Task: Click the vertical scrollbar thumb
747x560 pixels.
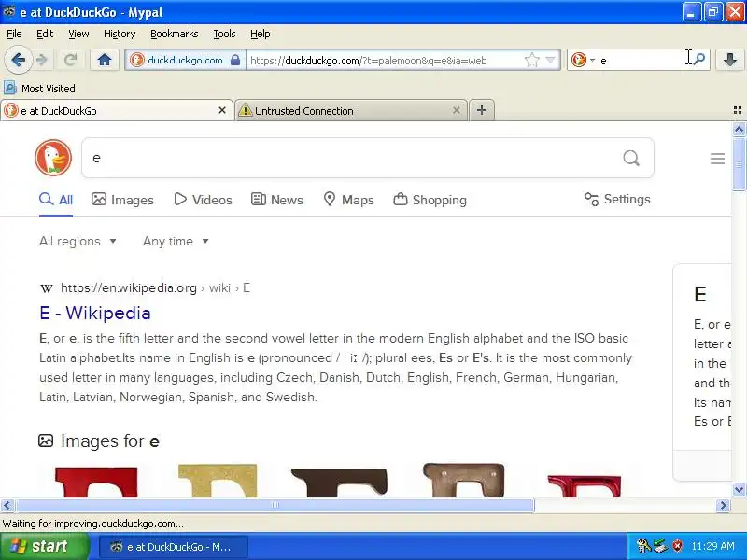Action: pyautogui.click(x=739, y=164)
